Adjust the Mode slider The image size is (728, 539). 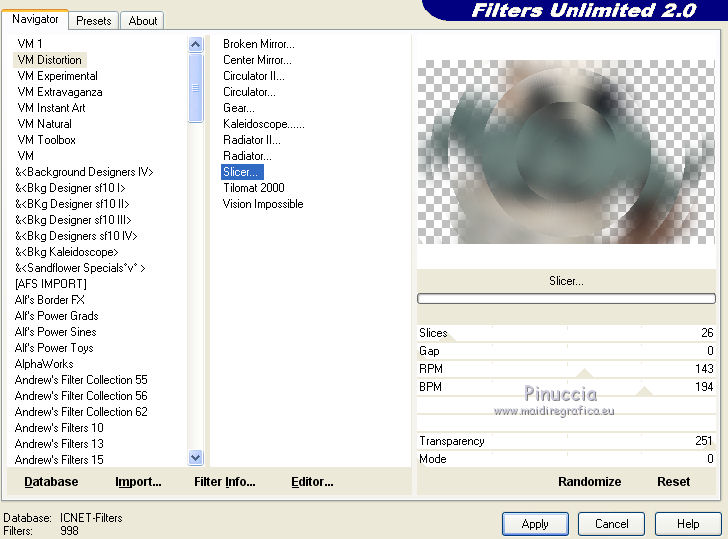click(x=566, y=459)
